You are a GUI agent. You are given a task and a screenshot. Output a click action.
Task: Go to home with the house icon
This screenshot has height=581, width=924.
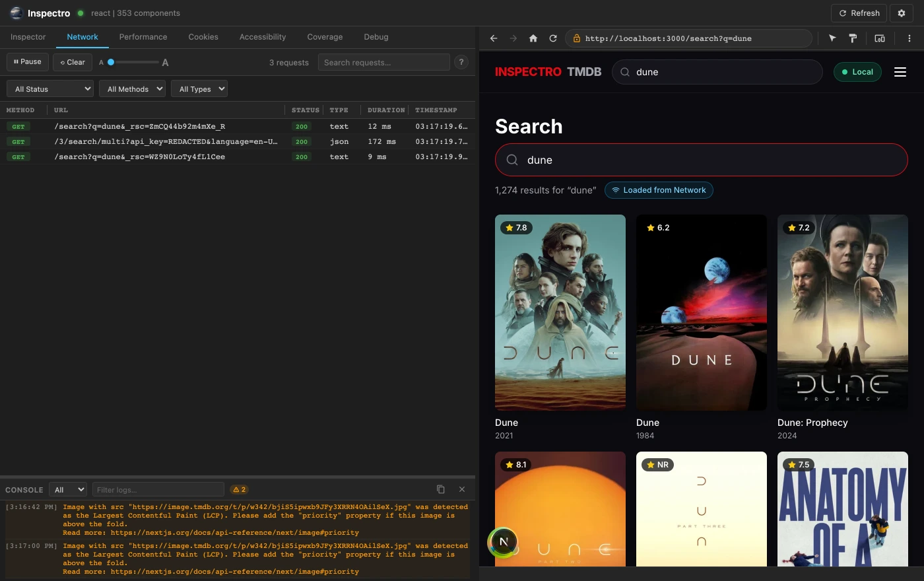(x=533, y=38)
